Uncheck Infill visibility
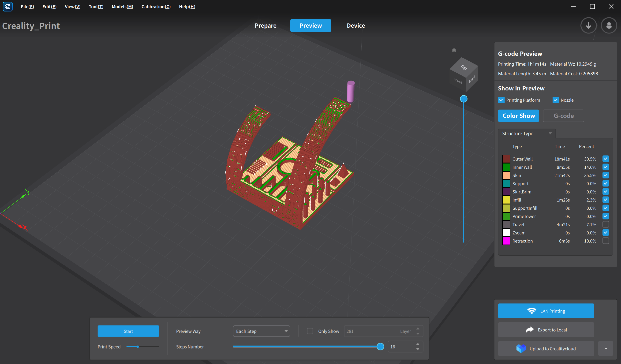This screenshot has width=621, height=364. pyautogui.click(x=606, y=200)
